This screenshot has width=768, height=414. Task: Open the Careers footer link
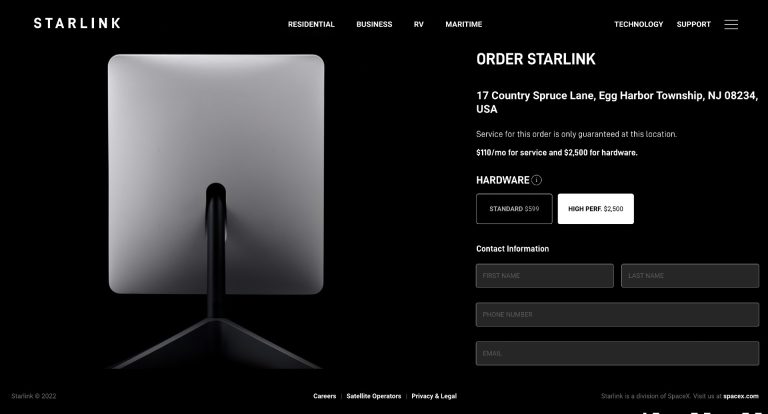(x=325, y=396)
